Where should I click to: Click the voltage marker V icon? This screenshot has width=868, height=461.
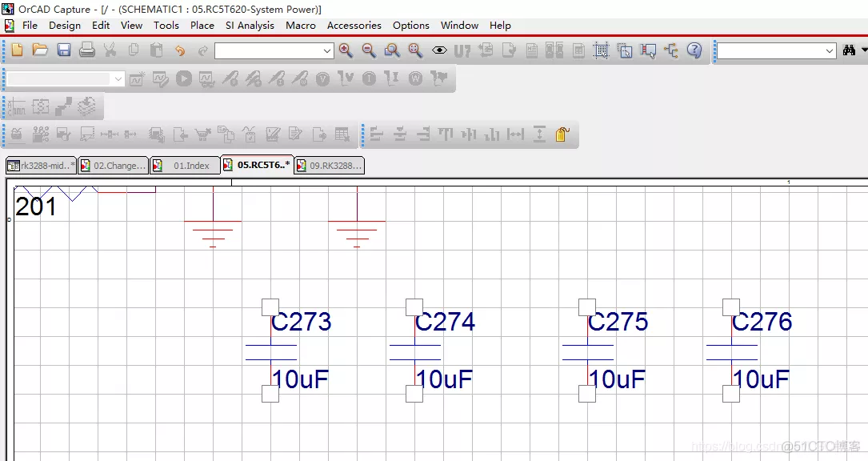[322, 78]
